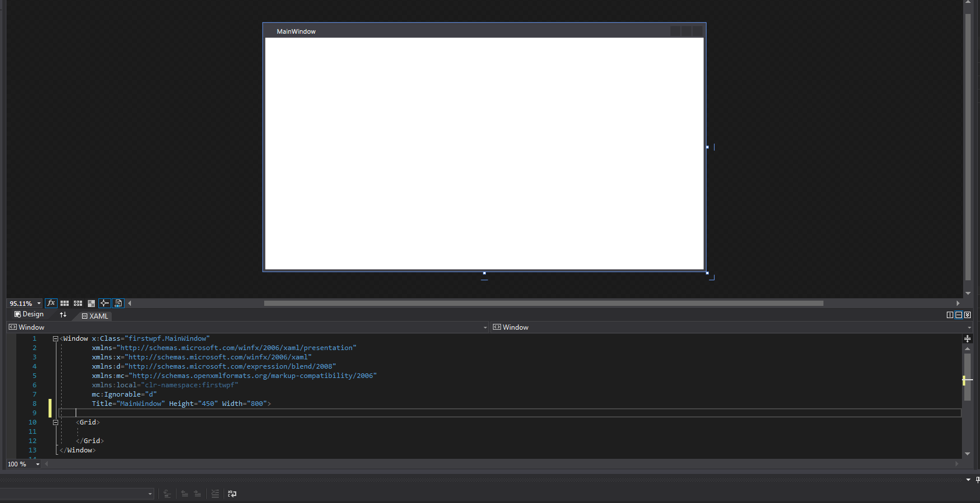Viewport: 980px width, 503px height.
Task: Select the XAML tab
Action: [95, 316]
